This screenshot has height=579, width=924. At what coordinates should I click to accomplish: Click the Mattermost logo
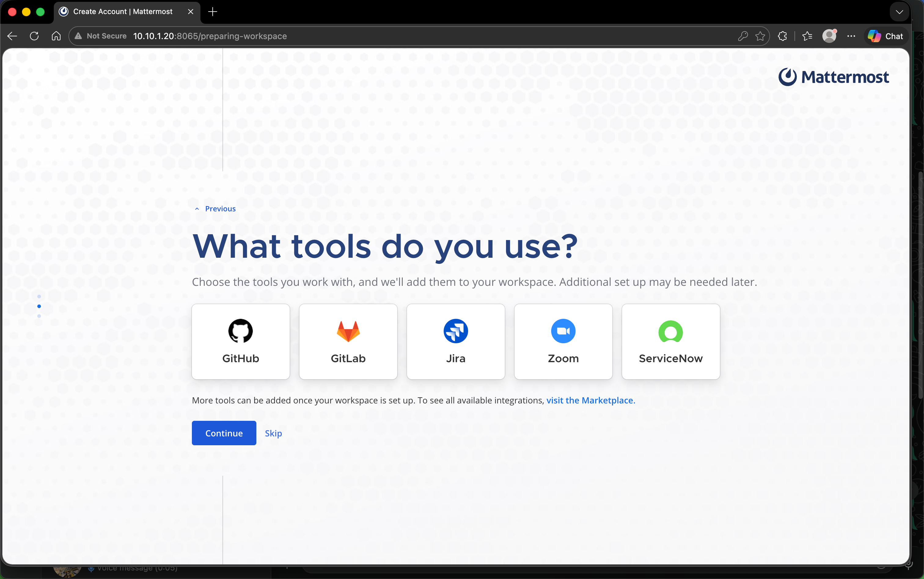pyautogui.click(x=834, y=77)
